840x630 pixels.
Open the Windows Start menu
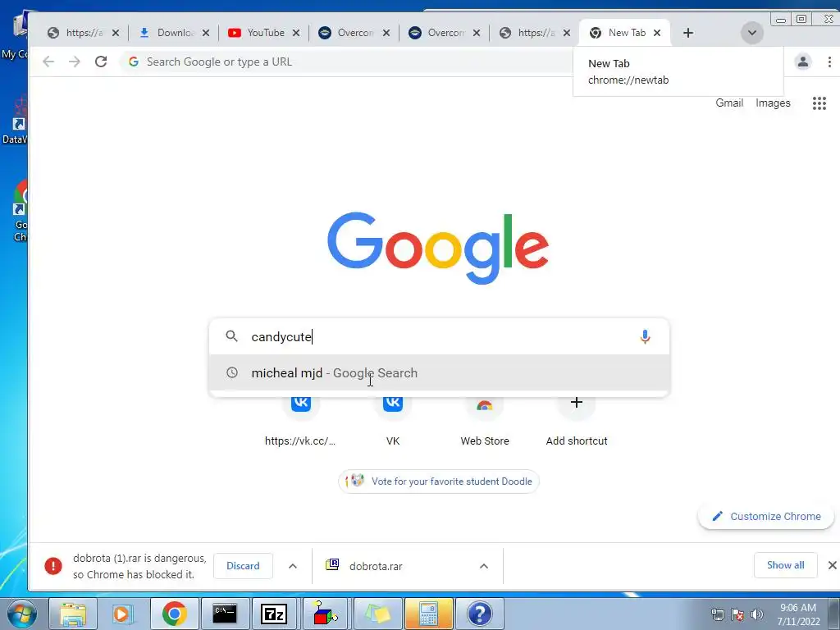click(x=21, y=614)
